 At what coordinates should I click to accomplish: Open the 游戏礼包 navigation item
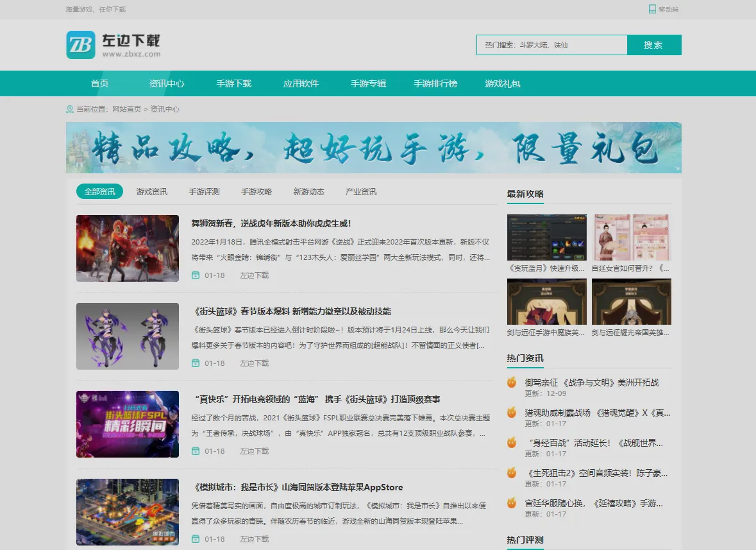(x=503, y=83)
